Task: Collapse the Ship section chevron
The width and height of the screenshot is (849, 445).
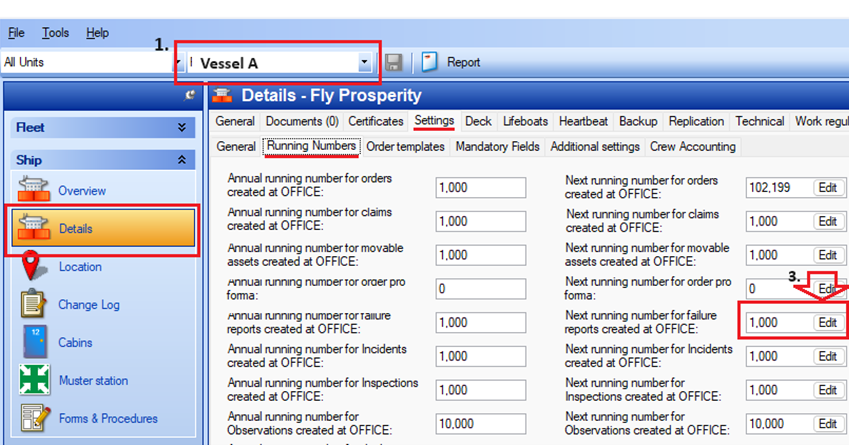Action: [182, 160]
